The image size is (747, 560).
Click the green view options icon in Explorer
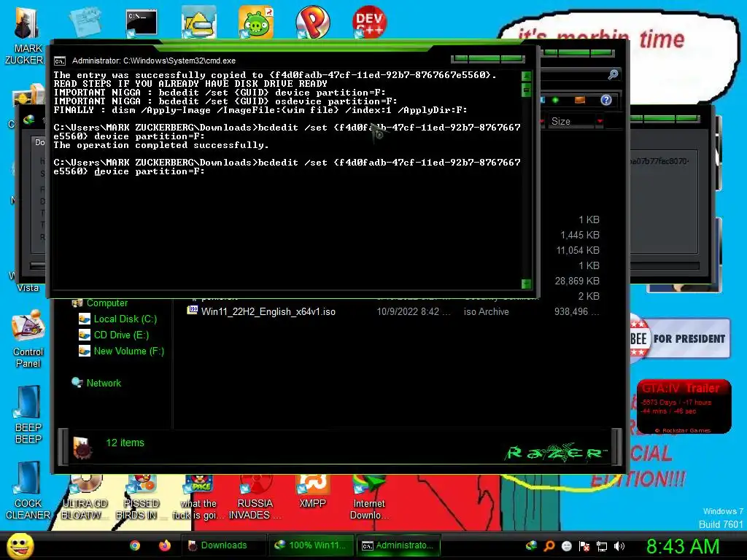tap(555, 100)
